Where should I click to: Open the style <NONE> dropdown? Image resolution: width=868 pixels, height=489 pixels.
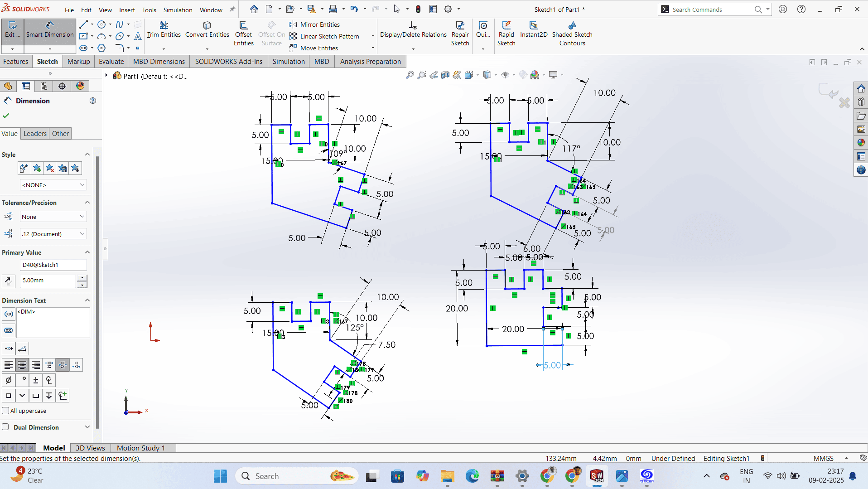tap(53, 185)
